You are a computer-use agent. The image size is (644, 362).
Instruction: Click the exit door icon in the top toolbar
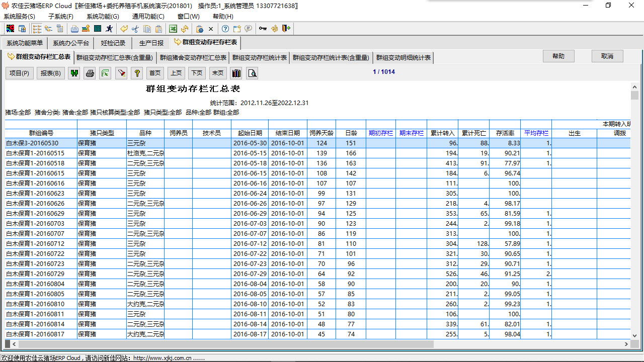click(x=286, y=29)
